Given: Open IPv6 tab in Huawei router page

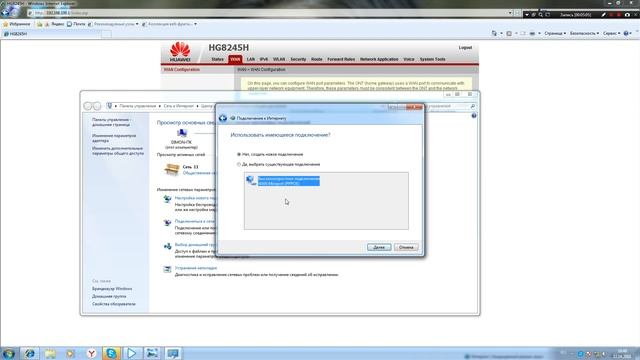Looking at the screenshot, I should pos(264,60).
